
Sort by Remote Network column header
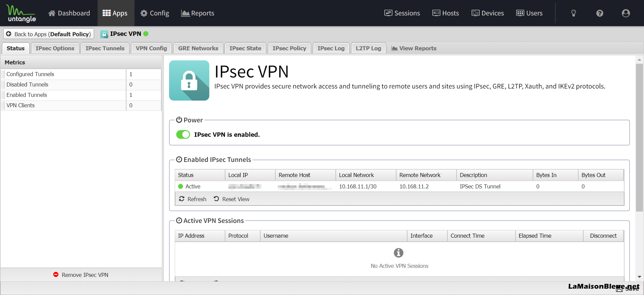(x=426, y=175)
